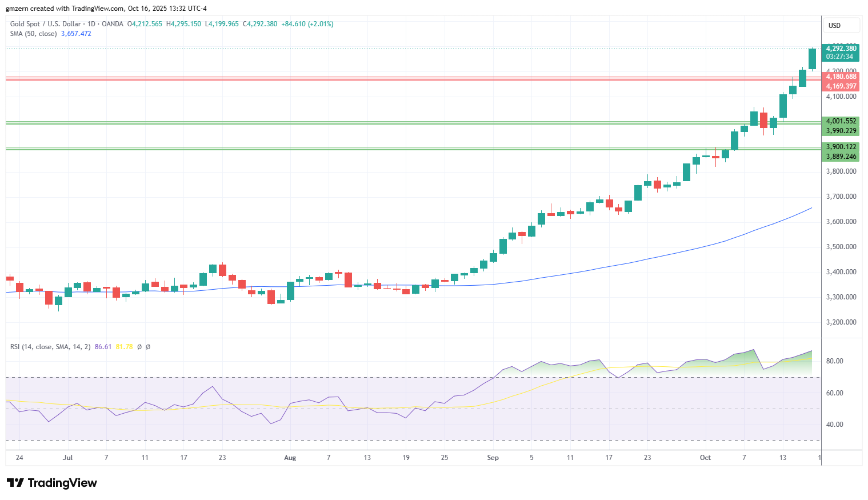This screenshot has width=868, height=500.
Task: Click the Gold Spot / U.S. Dollar title
Action: 45,24
